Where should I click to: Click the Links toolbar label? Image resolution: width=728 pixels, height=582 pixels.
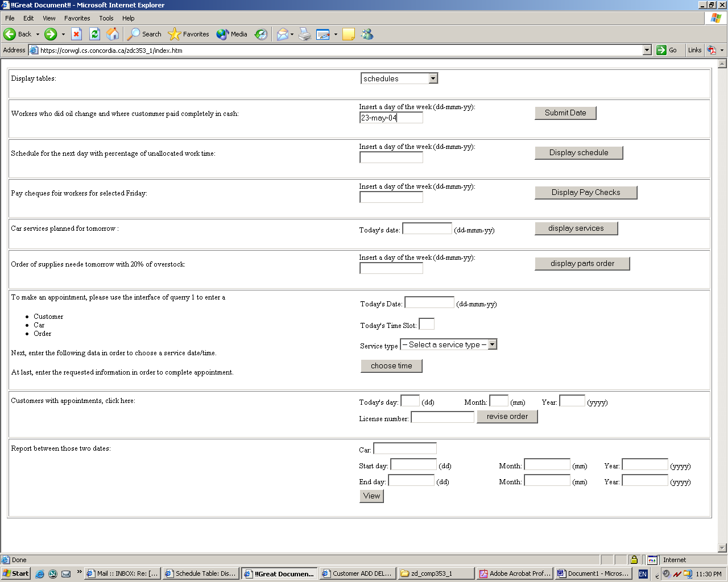click(x=694, y=50)
